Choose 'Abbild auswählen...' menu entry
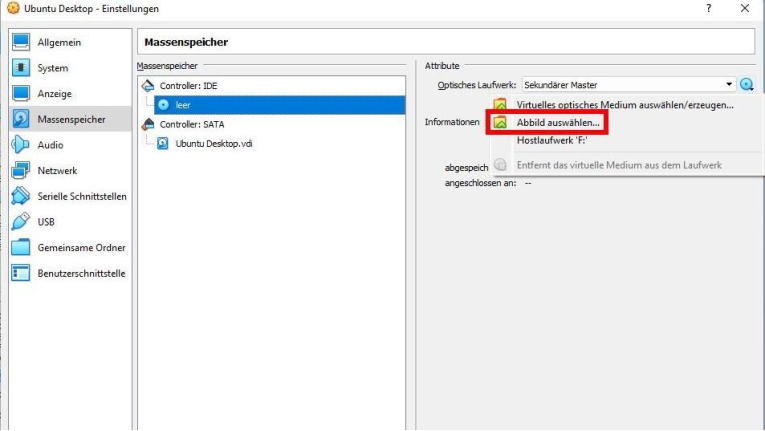 (558, 123)
